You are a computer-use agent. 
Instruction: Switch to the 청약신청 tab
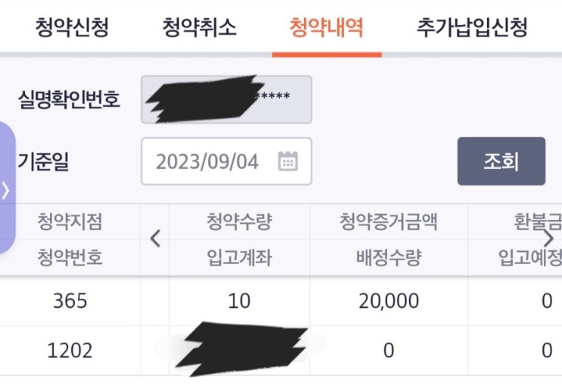pyautogui.click(x=72, y=29)
